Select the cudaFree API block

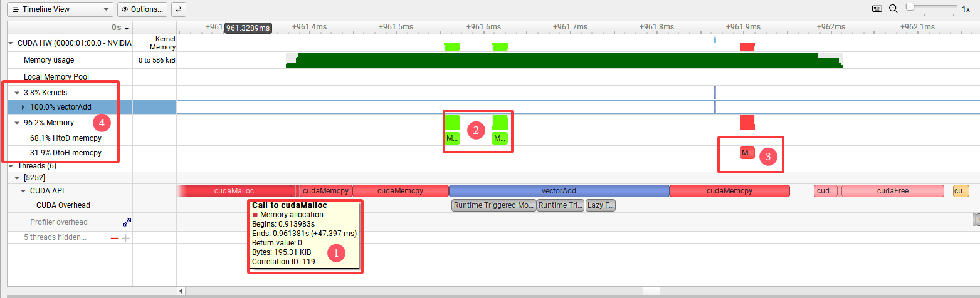point(892,191)
